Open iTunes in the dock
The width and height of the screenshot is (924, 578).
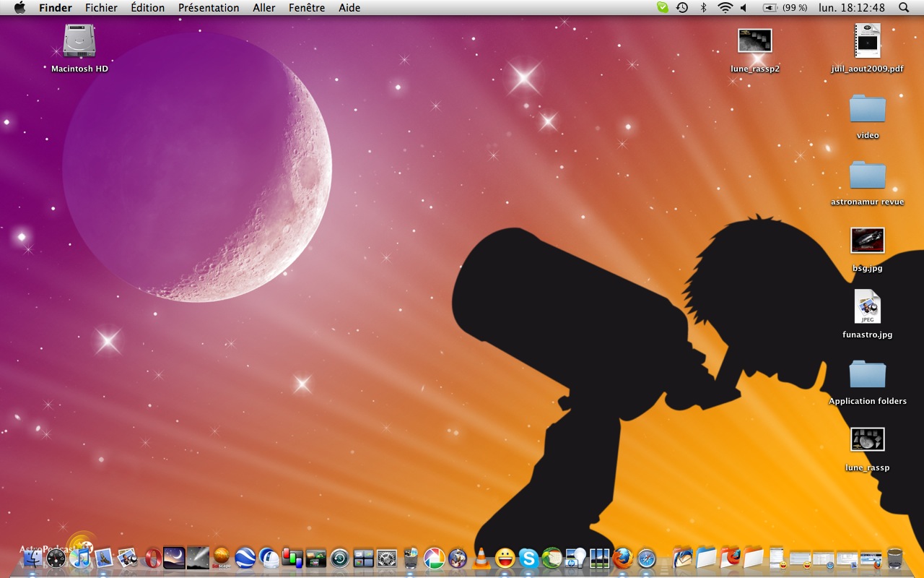[80, 558]
